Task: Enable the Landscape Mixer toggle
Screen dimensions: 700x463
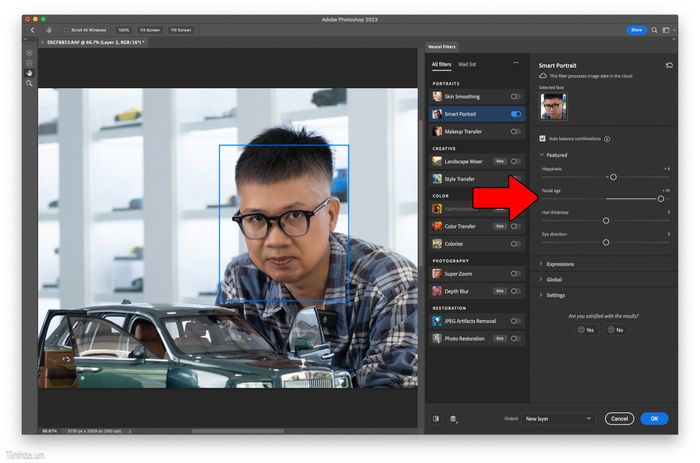Action: pos(515,161)
